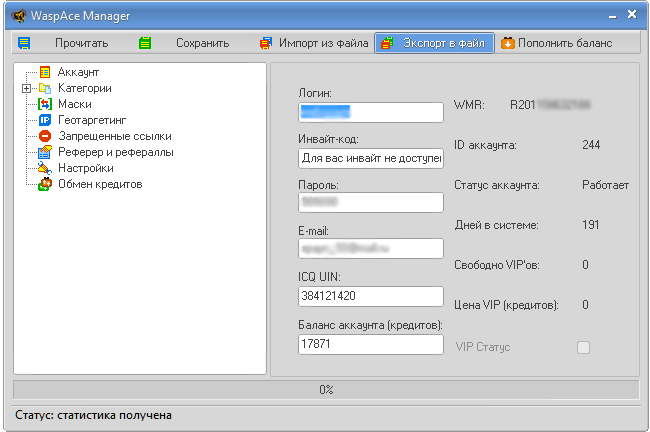
Task: Click the Пароль password field
Action: (370, 203)
